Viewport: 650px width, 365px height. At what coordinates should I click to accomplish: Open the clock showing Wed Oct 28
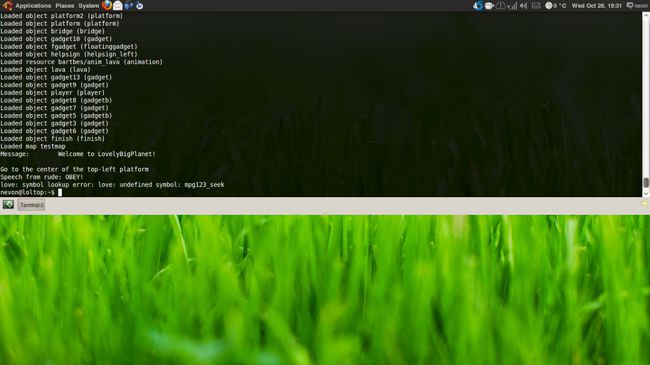[597, 6]
